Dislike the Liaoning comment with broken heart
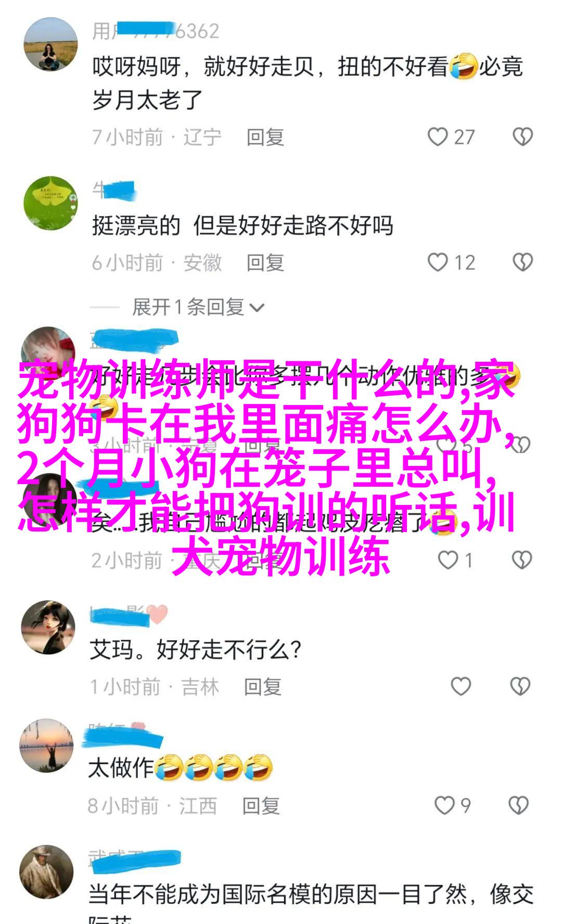 click(x=522, y=137)
